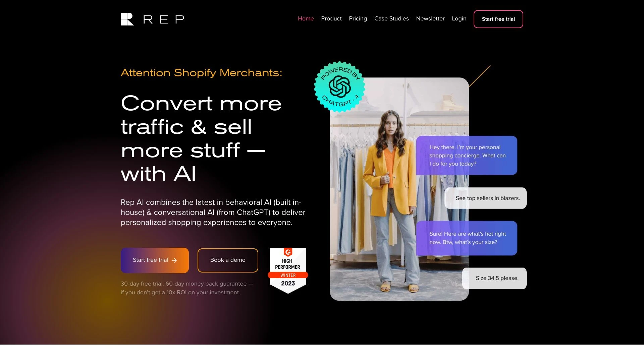
Task: Click the REP geometric square logo
Action: [x=127, y=18]
